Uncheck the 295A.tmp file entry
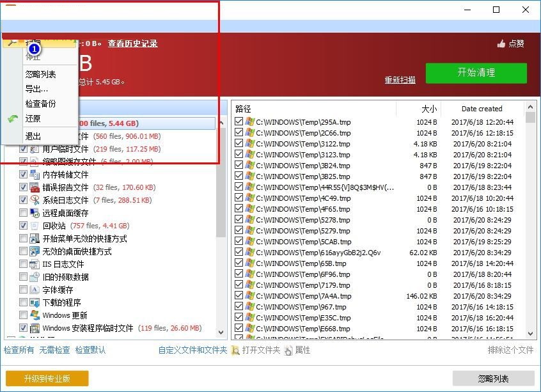 click(x=239, y=122)
